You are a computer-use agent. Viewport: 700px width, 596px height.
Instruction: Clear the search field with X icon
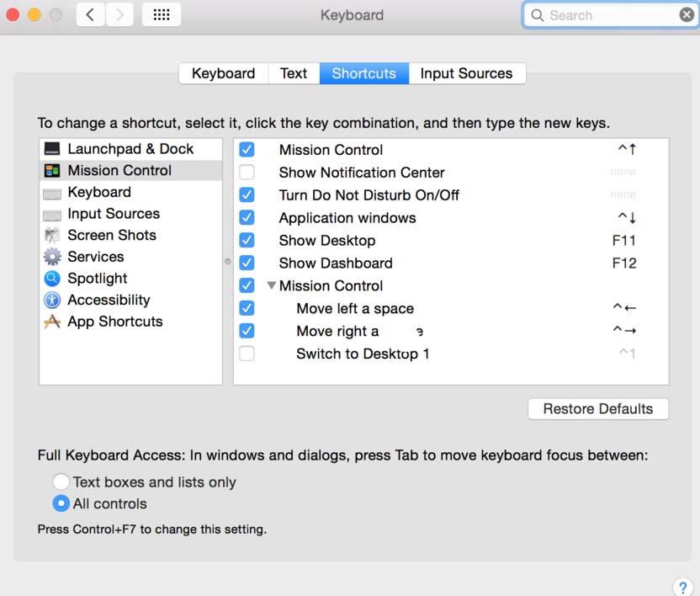(687, 15)
